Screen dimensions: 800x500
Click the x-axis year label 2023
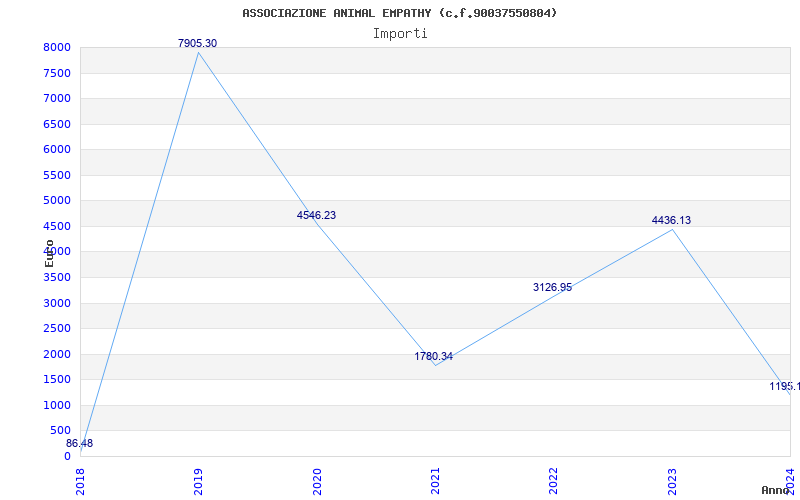pyautogui.click(x=672, y=481)
